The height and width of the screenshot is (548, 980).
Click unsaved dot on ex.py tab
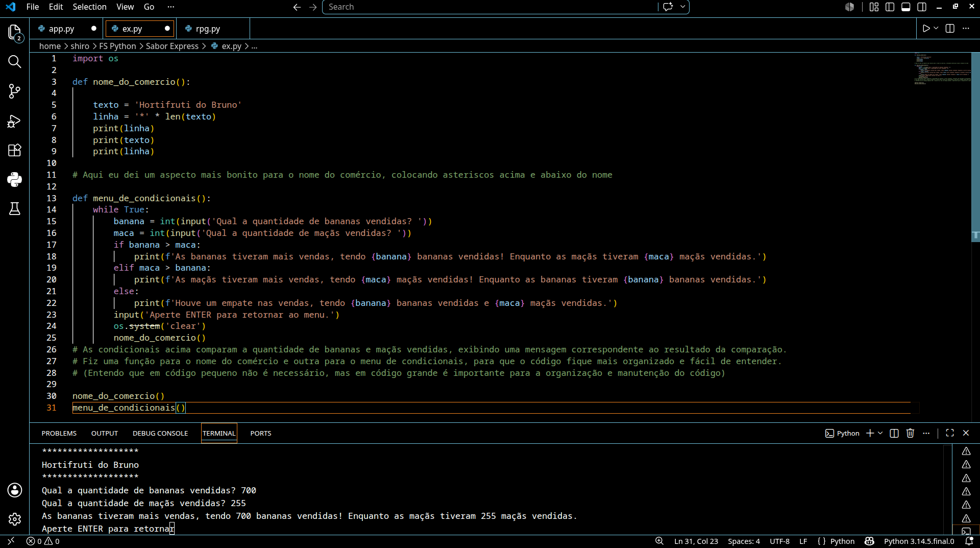pos(167,29)
